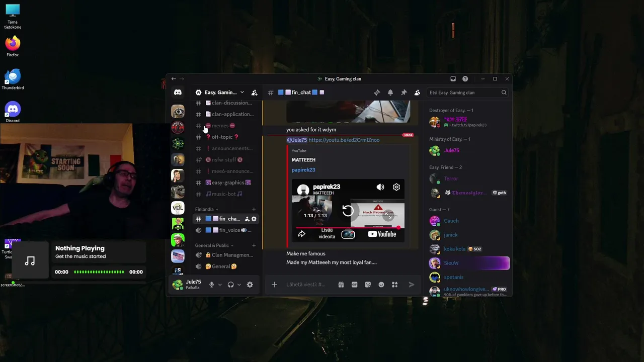Collapse the Finlandia category

tap(207, 209)
